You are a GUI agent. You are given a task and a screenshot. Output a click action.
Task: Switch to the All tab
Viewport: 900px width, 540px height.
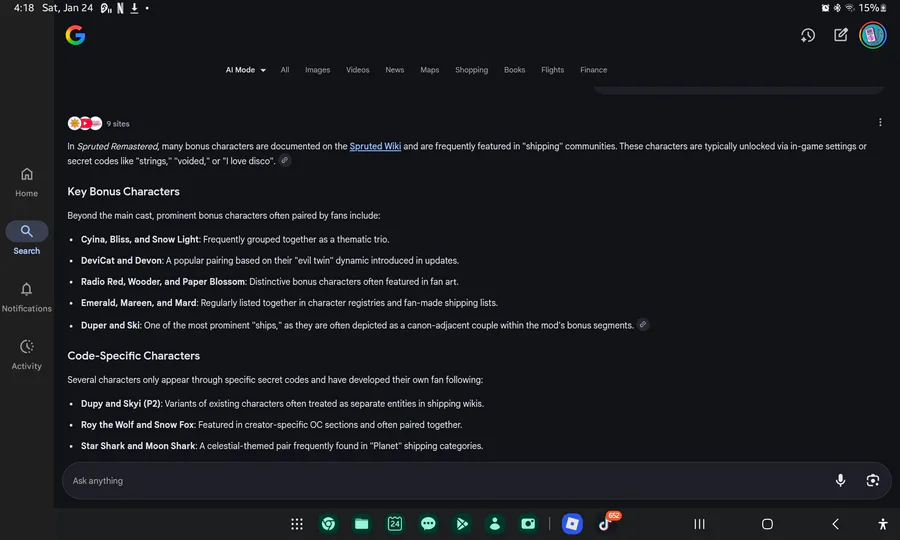tap(285, 70)
